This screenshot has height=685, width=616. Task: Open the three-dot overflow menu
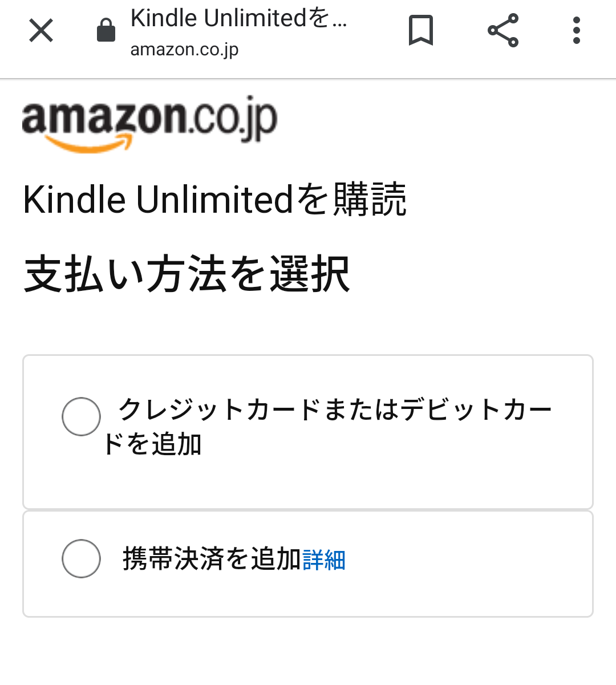[x=576, y=31]
